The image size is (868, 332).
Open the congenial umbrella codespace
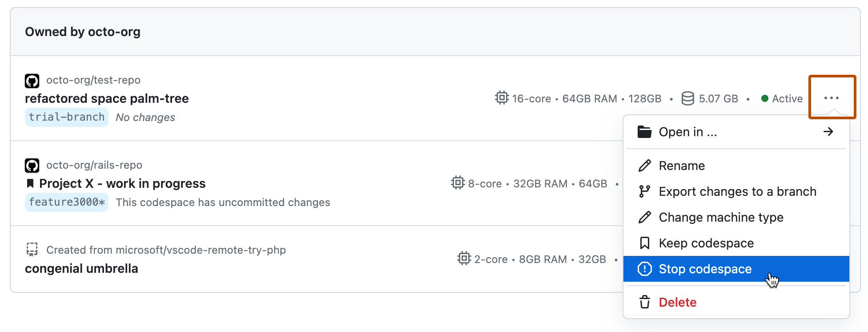pyautogui.click(x=81, y=268)
